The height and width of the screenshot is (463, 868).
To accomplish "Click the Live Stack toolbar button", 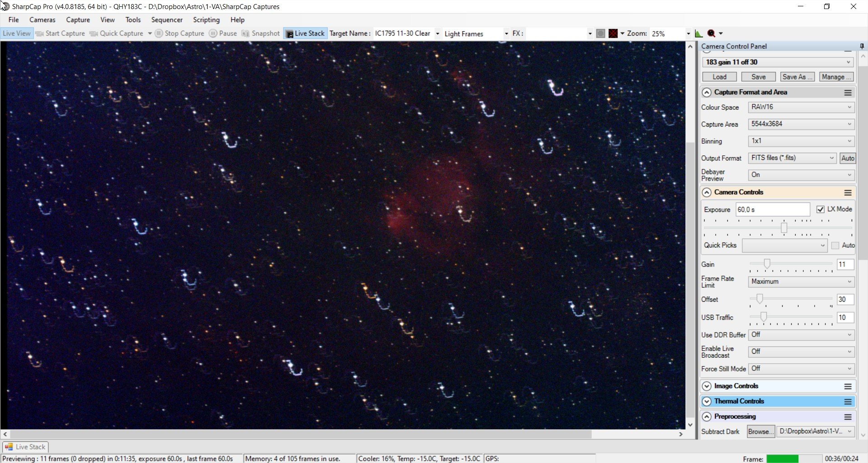I will coord(306,33).
